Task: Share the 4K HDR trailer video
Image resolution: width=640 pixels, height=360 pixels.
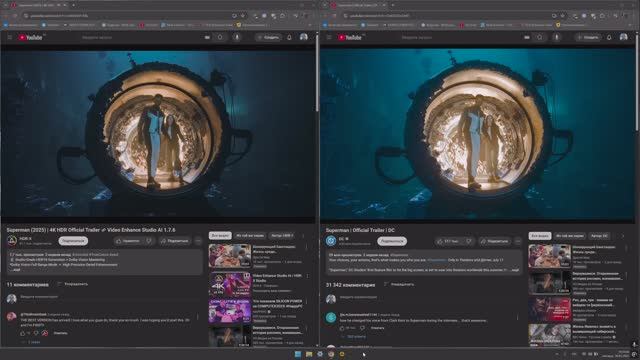Action: (x=175, y=241)
